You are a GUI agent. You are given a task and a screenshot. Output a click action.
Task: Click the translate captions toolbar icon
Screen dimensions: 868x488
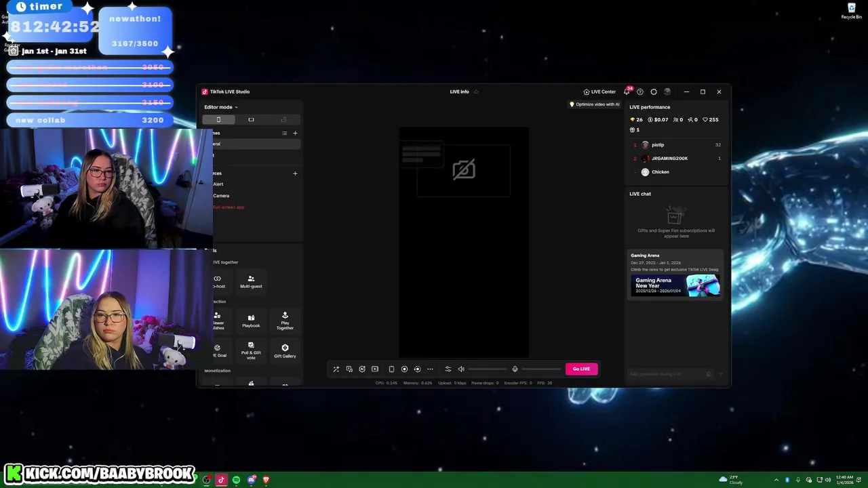349,369
